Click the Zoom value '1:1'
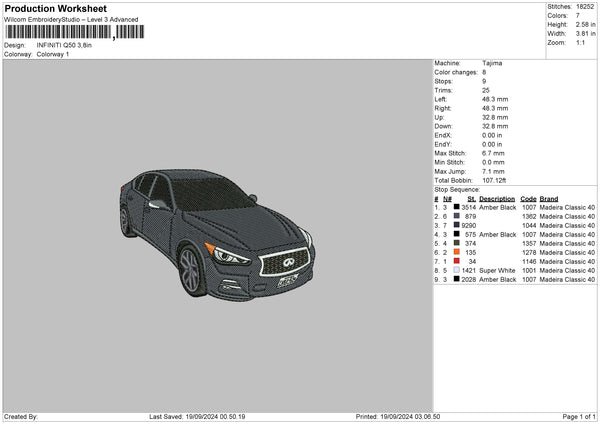 (x=580, y=42)
